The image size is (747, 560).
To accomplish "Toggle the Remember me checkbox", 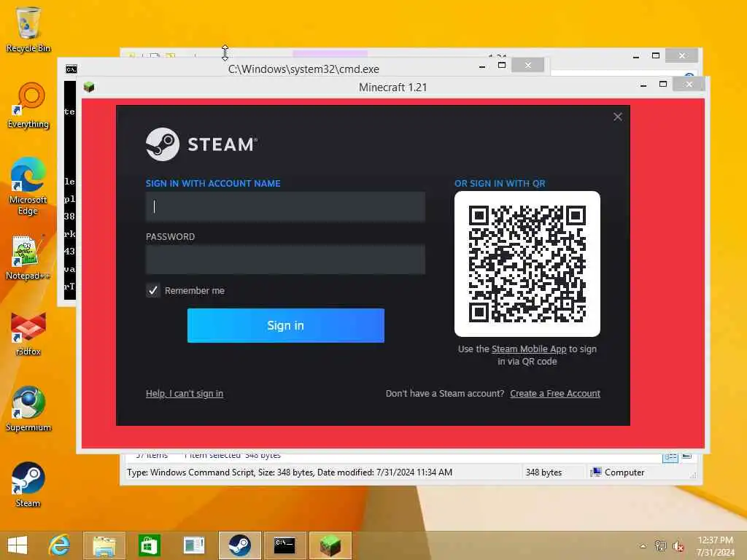I will click(153, 290).
